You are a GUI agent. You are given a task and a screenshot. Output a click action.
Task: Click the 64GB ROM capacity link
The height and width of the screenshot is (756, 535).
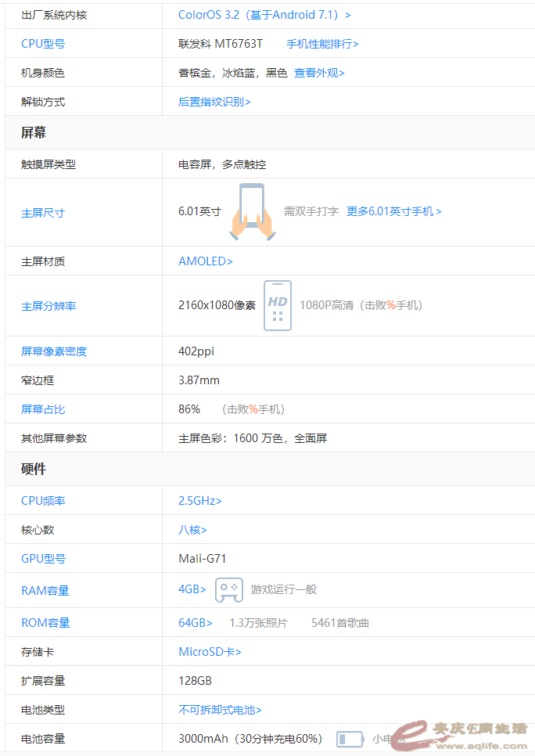pyautogui.click(x=196, y=623)
